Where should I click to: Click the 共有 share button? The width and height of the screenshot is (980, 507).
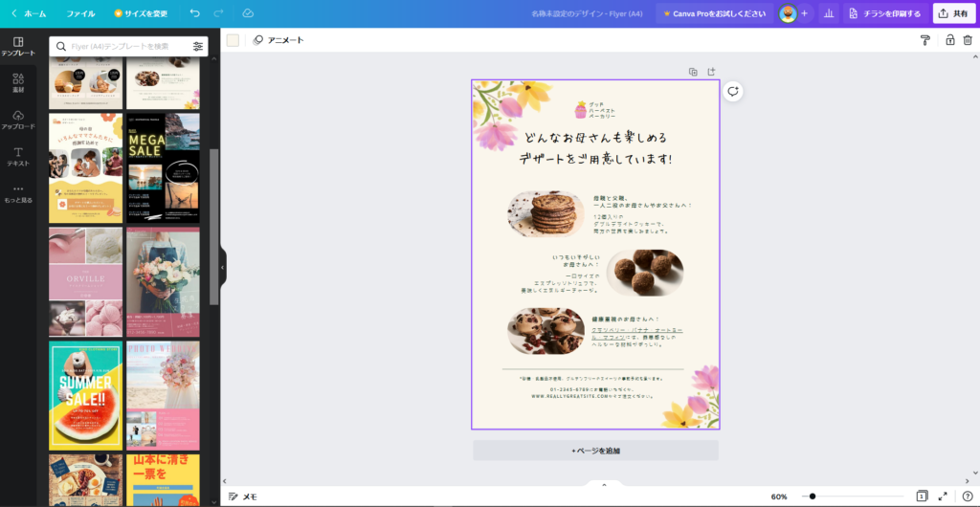point(953,13)
